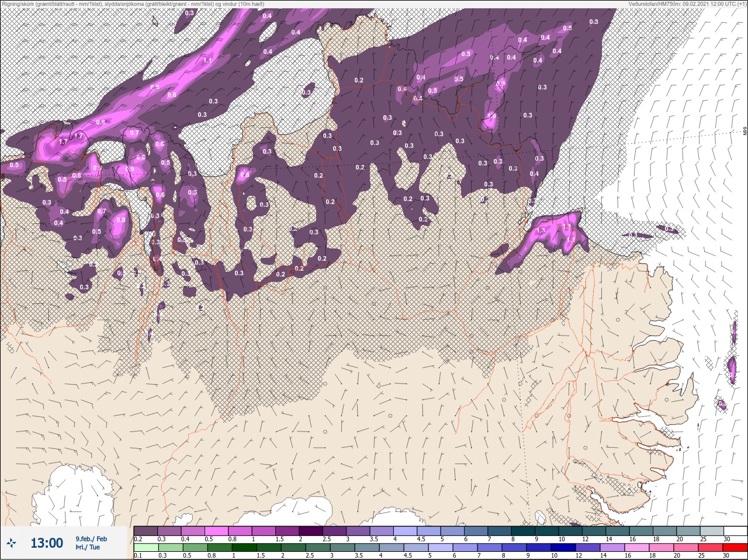Image resolution: width=748 pixels, height=560 pixels.
Task: Pick the pale green 0.1 swatch in lower legend
Action: click(146, 548)
